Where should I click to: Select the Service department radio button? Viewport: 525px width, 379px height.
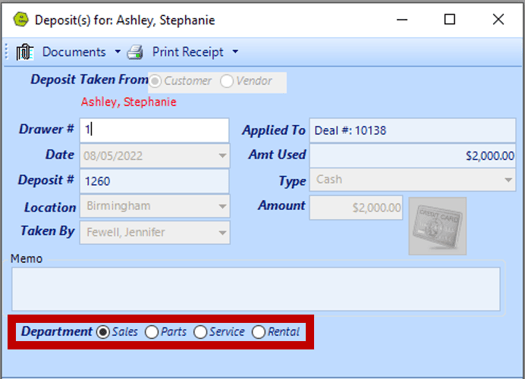click(x=200, y=332)
